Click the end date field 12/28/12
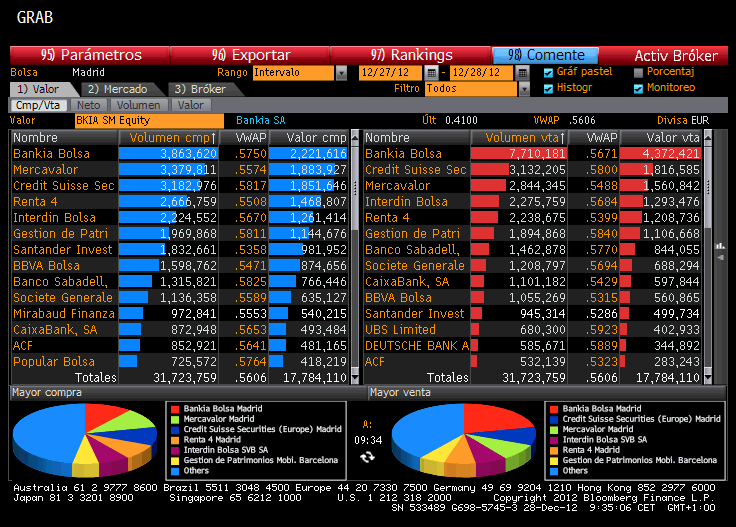This screenshot has height=527, width=736. (482, 73)
